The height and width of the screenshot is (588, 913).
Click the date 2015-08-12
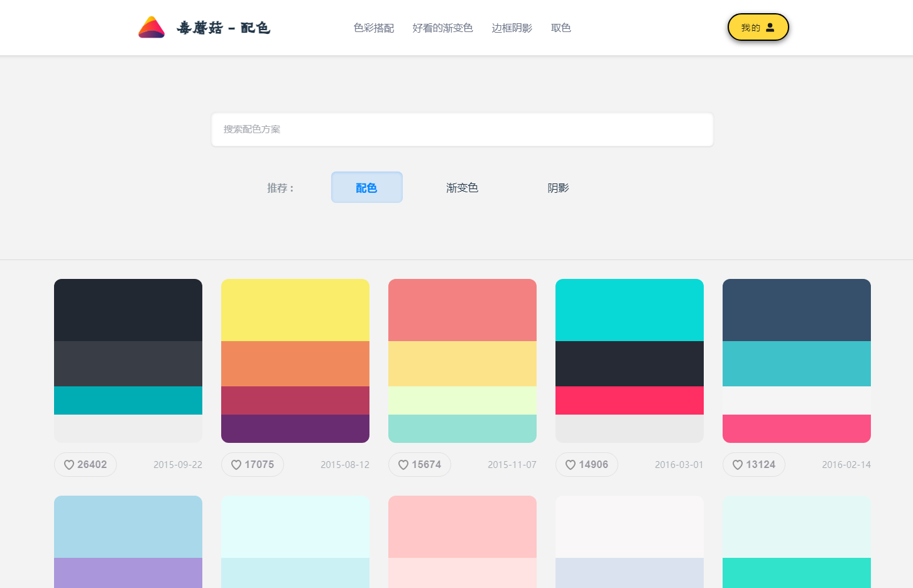pos(345,465)
